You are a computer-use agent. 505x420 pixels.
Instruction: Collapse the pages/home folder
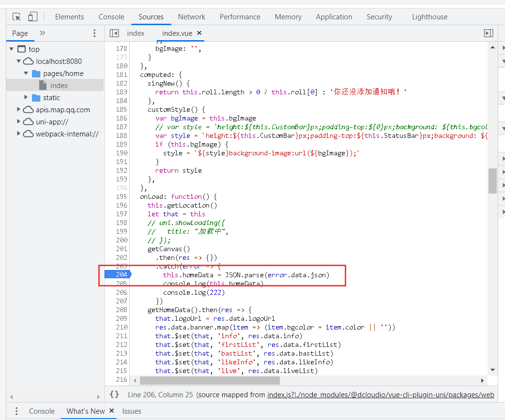click(26, 73)
